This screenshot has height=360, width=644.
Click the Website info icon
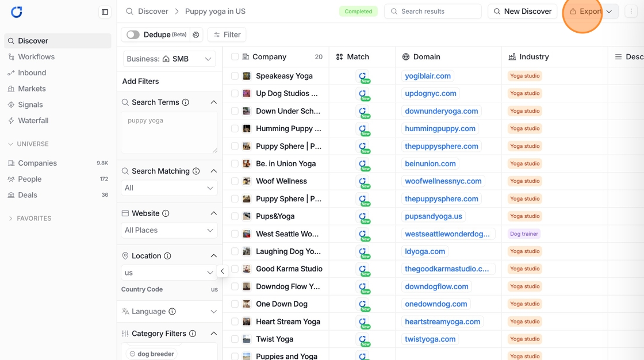click(x=166, y=213)
